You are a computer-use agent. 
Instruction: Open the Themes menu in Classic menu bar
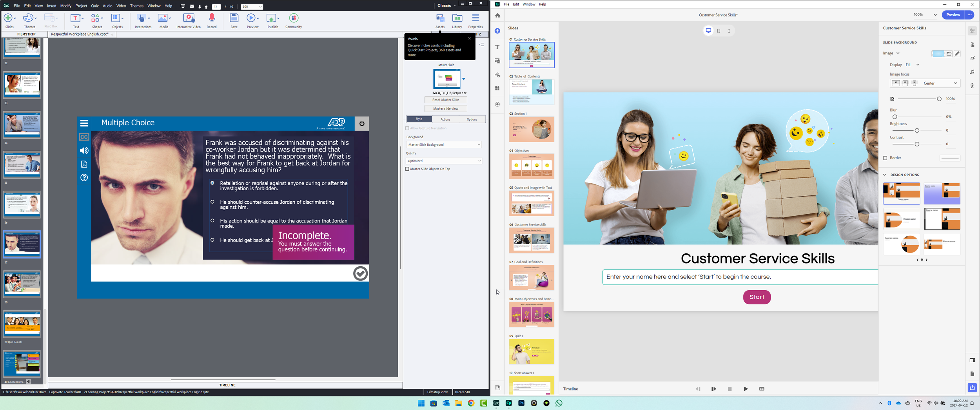click(136, 6)
